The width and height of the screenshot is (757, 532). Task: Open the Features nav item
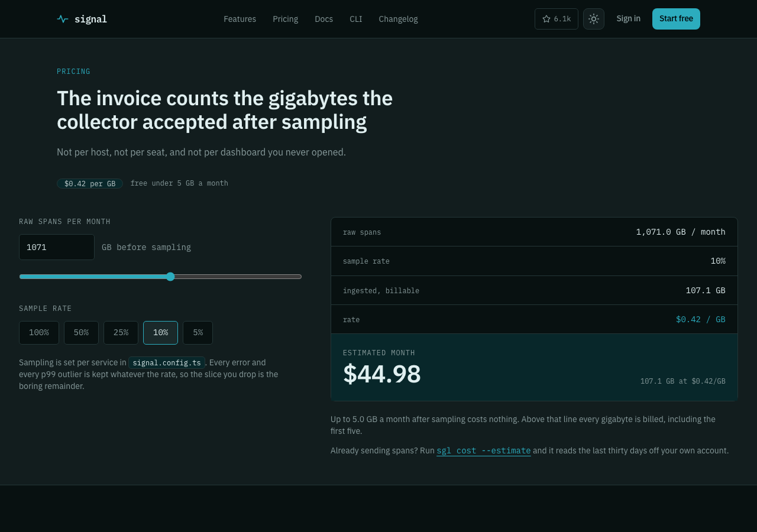240,19
